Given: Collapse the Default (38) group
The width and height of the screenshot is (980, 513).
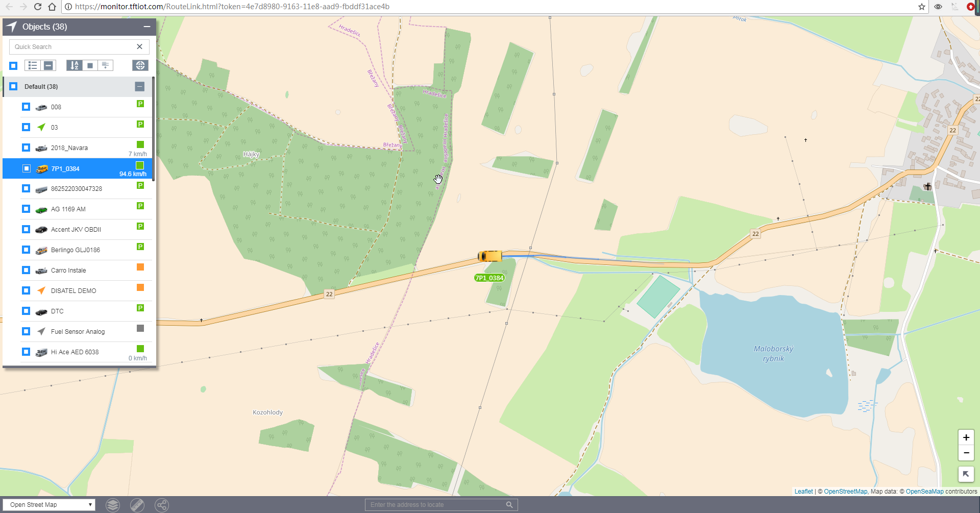Looking at the screenshot, I should click(140, 86).
